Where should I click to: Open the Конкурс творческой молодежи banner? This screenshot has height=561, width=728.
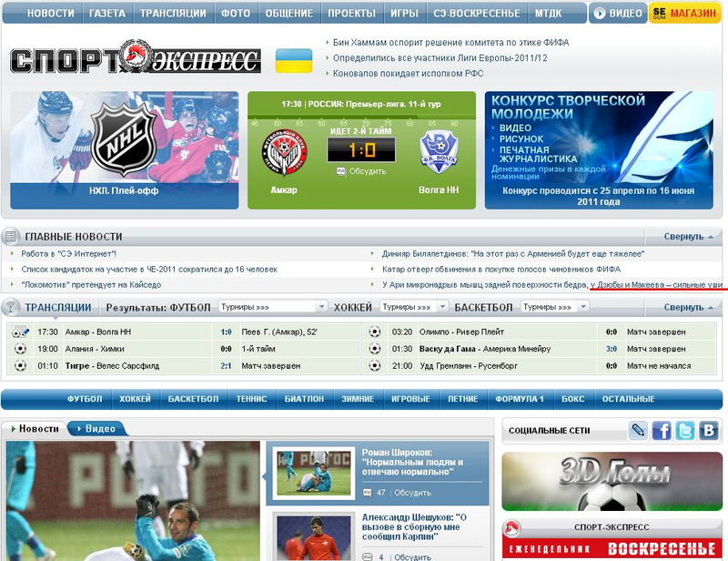[599, 149]
